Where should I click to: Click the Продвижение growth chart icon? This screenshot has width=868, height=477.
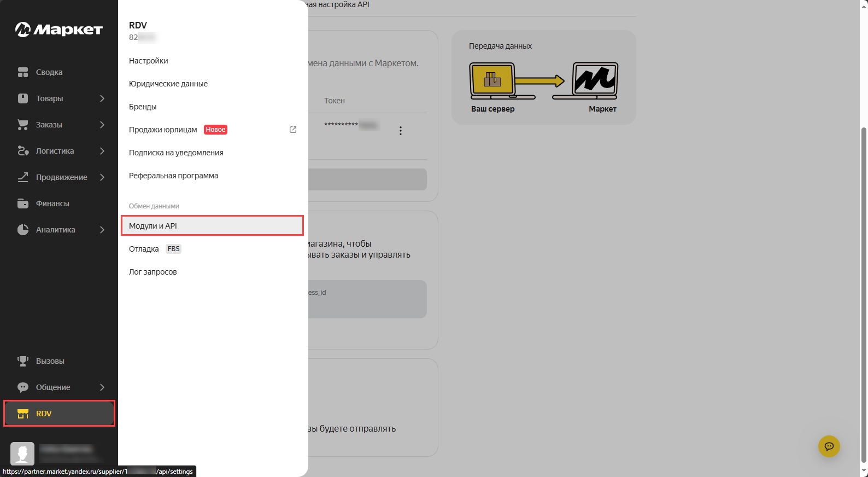pyautogui.click(x=23, y=177)
